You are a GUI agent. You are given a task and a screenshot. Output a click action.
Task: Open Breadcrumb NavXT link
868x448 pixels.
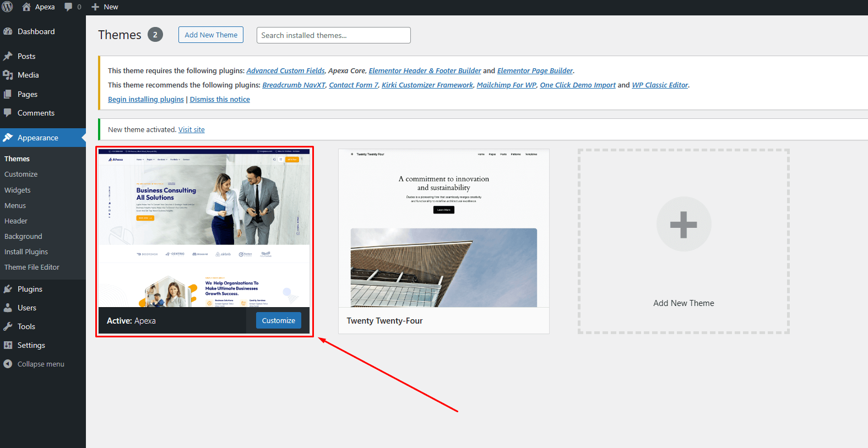click(x=294, y=85)
